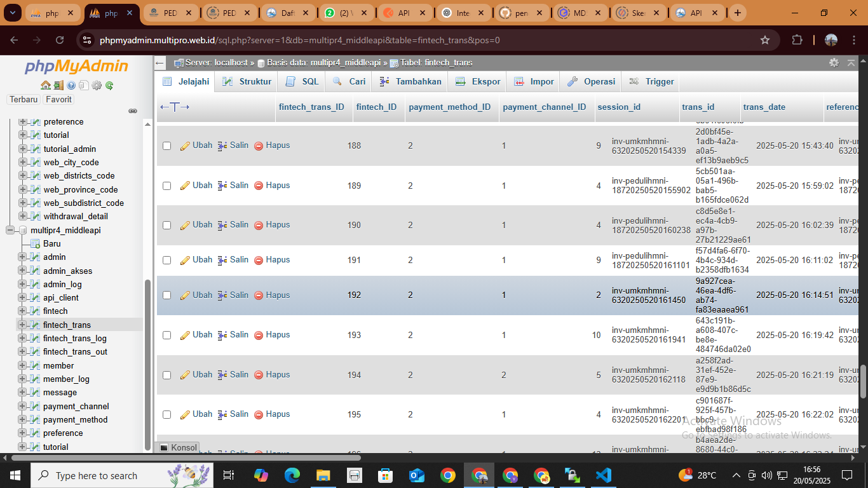Expand the payment_channel table node
The width and height of the screenshot is (868, 488).
[23, 406]
